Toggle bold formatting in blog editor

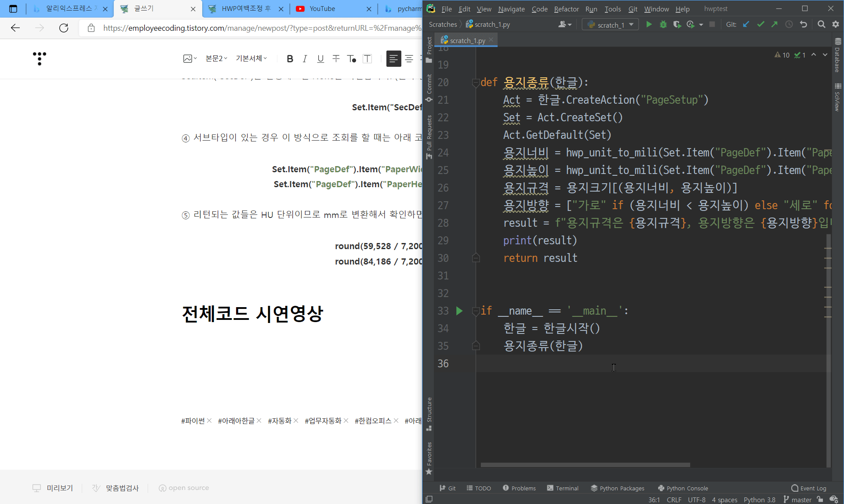coord(290,58)
